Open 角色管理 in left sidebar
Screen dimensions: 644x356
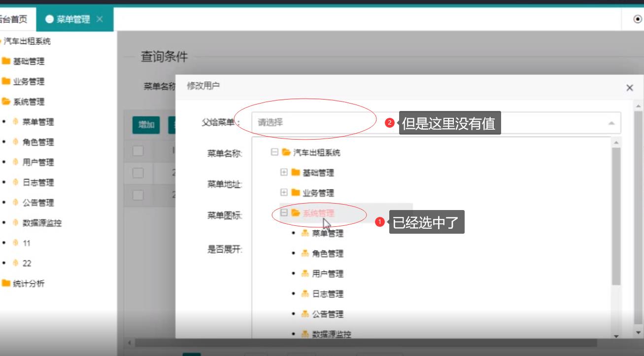pyautogui.click(x=38, y=142)
